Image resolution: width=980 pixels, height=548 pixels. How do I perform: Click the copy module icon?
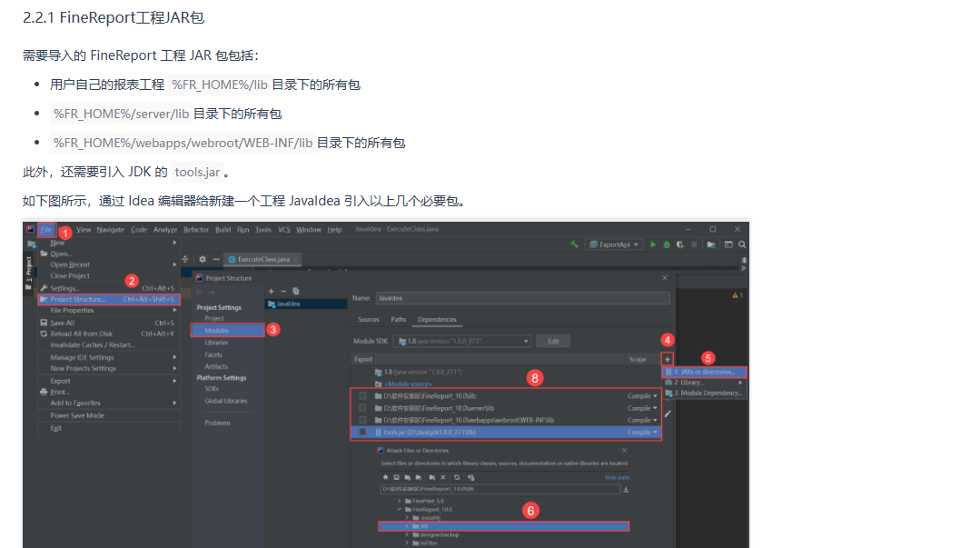click(x=296, y=291)
